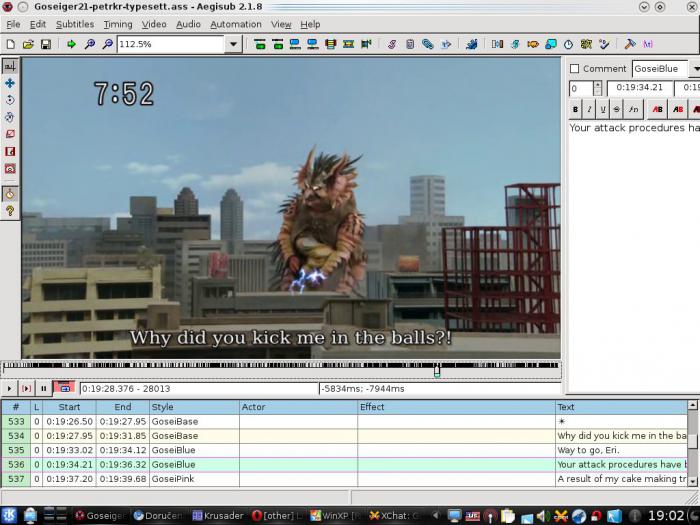Open the Automation menu
The height and width of the screenshot is (525, 700).
coord(236,25)
